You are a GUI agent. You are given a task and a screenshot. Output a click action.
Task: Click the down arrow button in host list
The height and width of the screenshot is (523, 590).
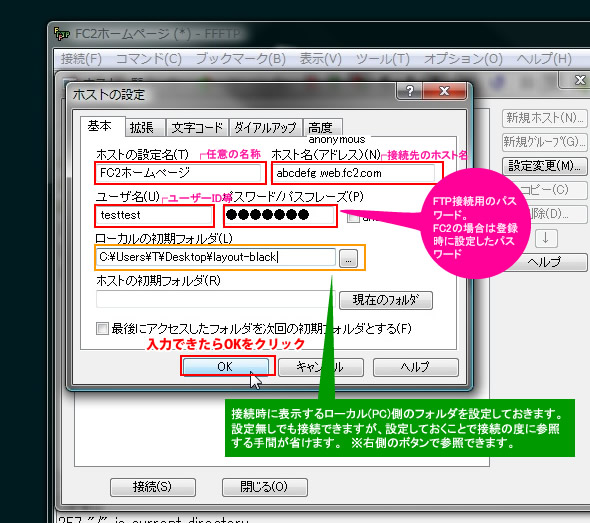[x=545, y=238]
